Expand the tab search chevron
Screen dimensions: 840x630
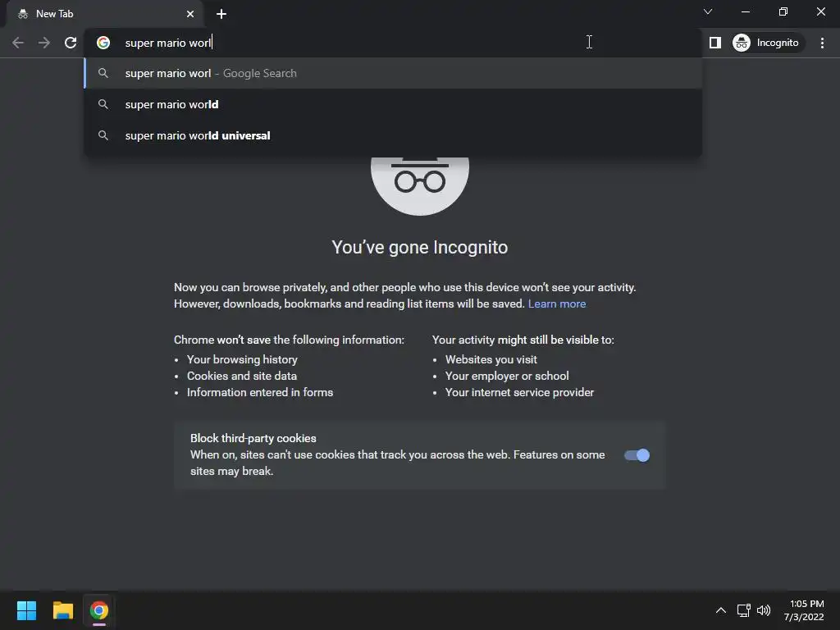[x=708, y=11]
